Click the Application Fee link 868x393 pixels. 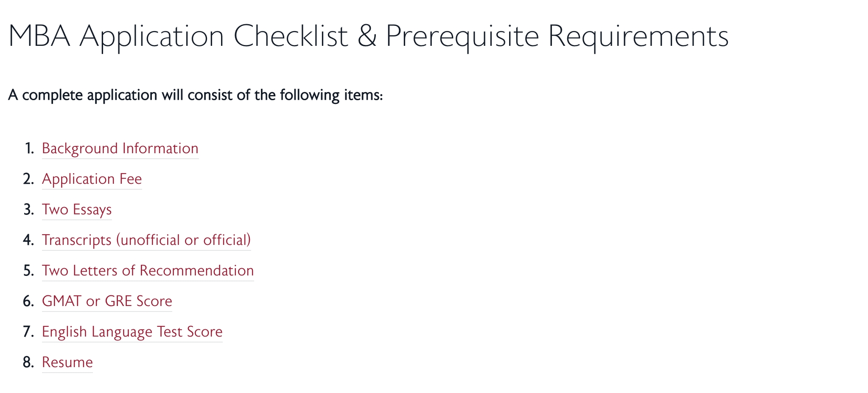[92, 179]
